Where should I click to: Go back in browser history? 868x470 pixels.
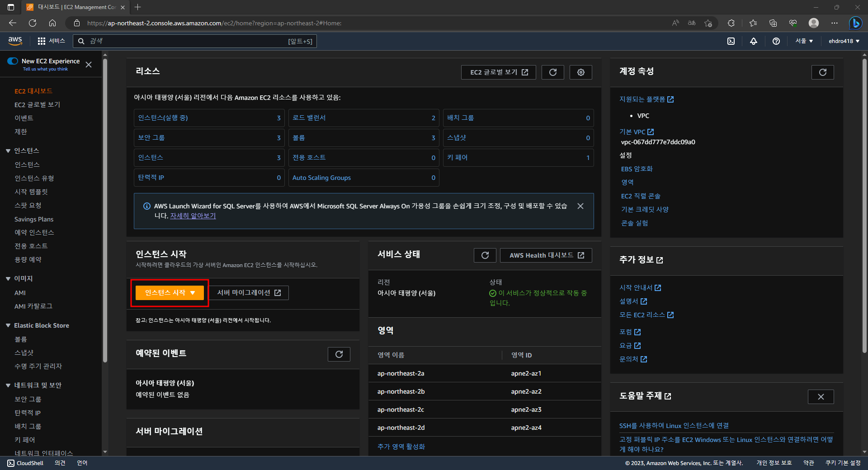point(13,23)
